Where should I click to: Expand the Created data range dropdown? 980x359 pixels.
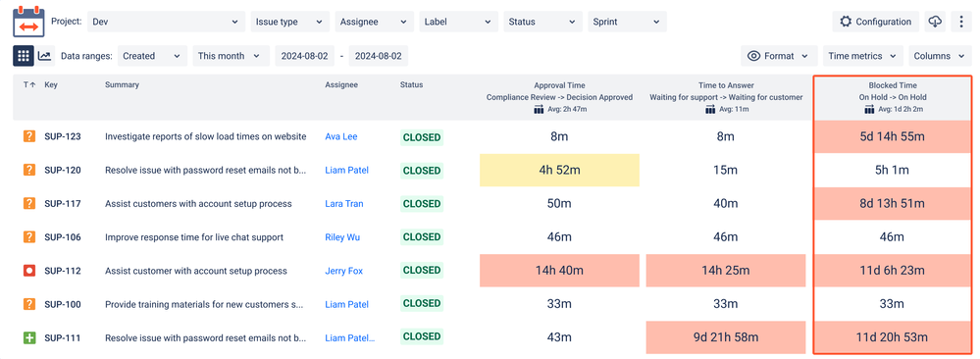(152, 56)
